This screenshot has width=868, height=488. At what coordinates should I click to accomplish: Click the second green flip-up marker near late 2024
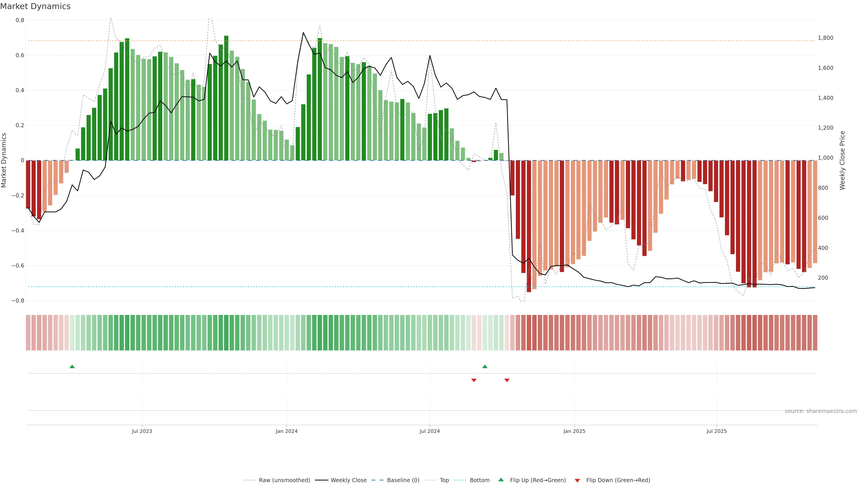(485, 366)
